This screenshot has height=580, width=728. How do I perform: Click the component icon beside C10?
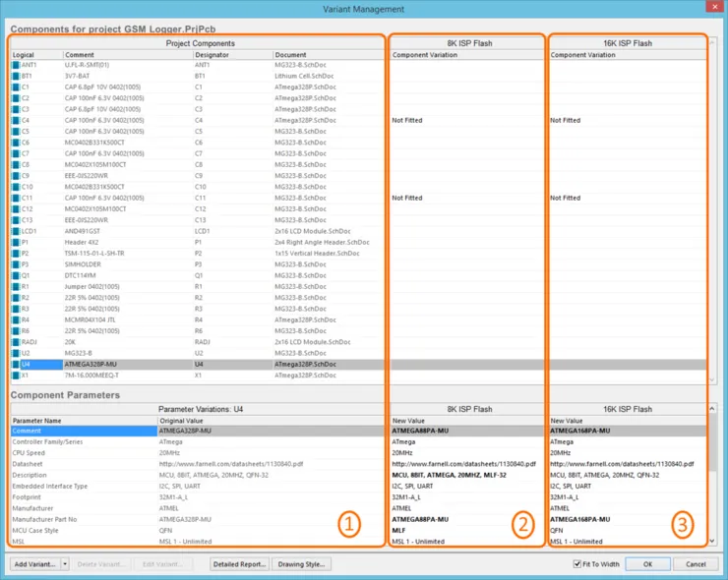(x=16, y=187)
